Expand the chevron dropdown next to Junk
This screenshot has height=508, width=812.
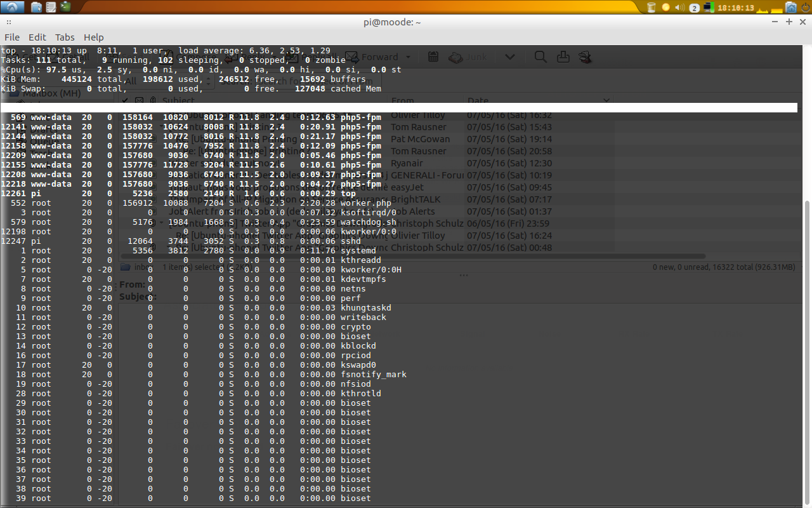[510, 57]
